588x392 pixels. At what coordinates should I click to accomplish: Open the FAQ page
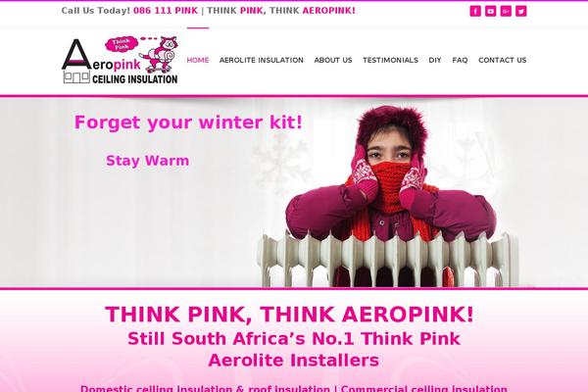pyautogui.click(x=460, y=60)
